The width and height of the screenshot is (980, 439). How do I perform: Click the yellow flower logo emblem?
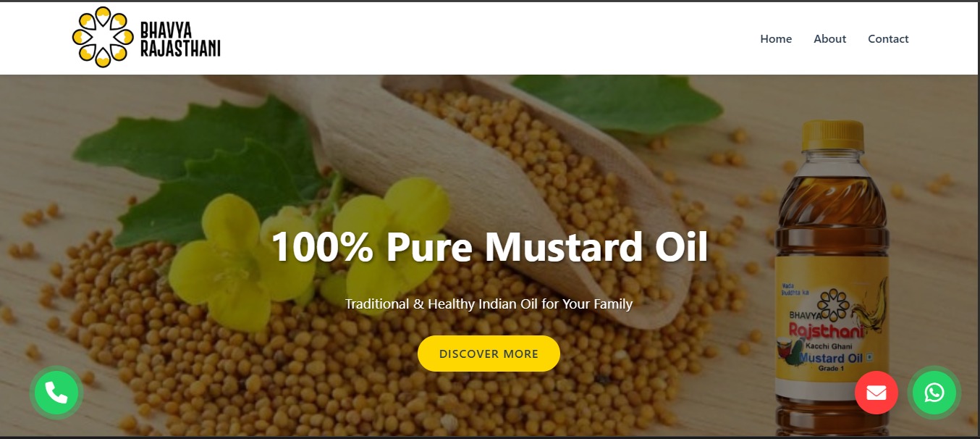point(103,38)
